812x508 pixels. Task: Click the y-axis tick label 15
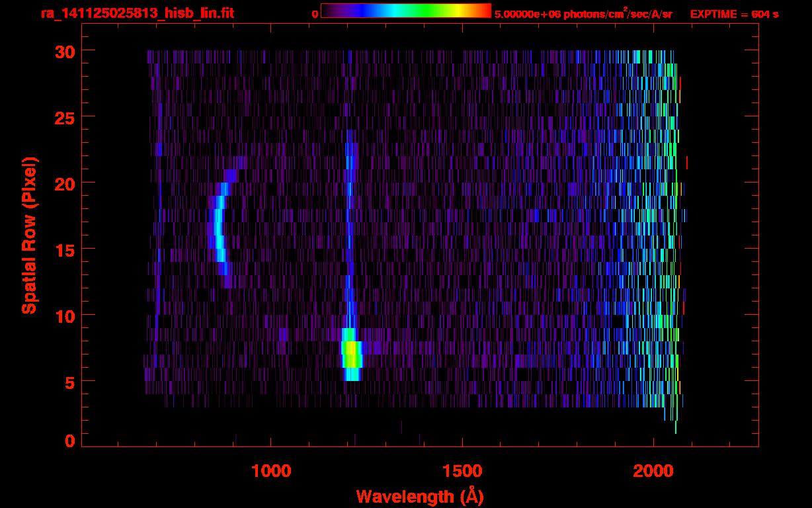(x=64, y=249)
